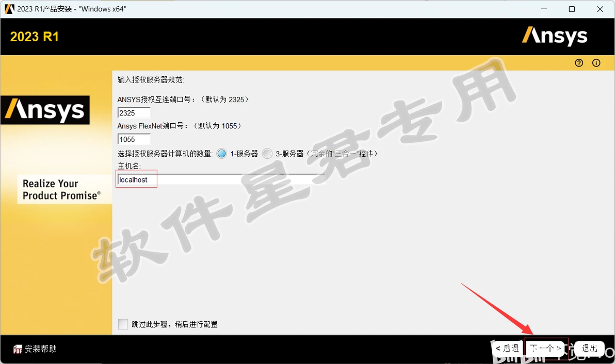Open the help question-mark icon

(x=579, y=63)
